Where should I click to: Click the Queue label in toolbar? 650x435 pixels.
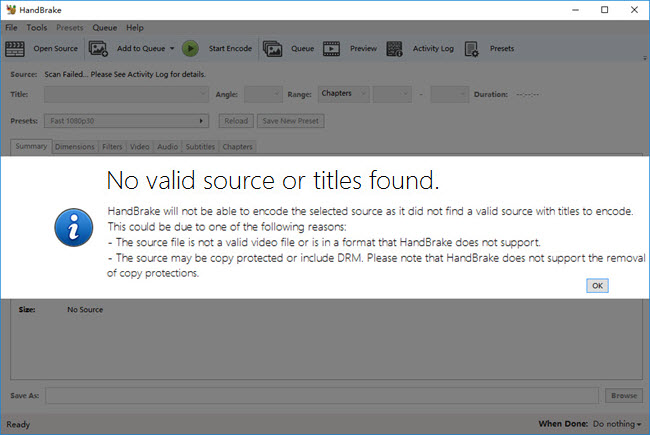(x=303, y=49)
